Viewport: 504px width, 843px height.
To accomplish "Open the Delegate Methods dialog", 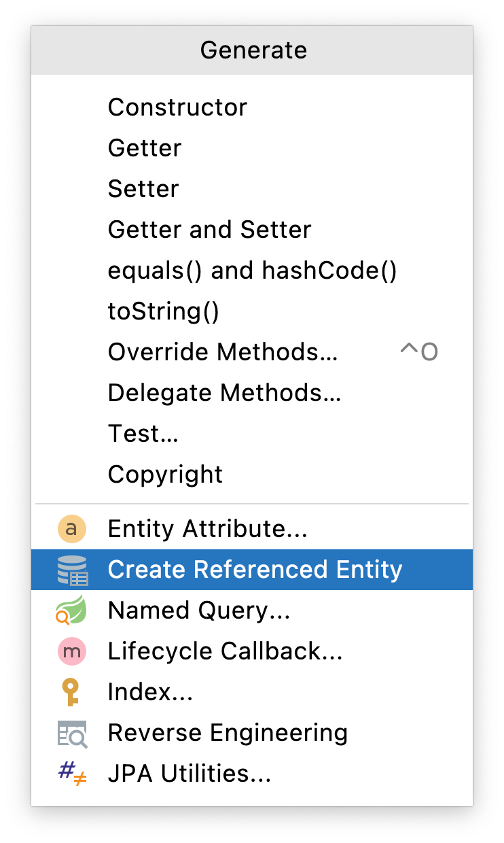I will pos(224,392).
